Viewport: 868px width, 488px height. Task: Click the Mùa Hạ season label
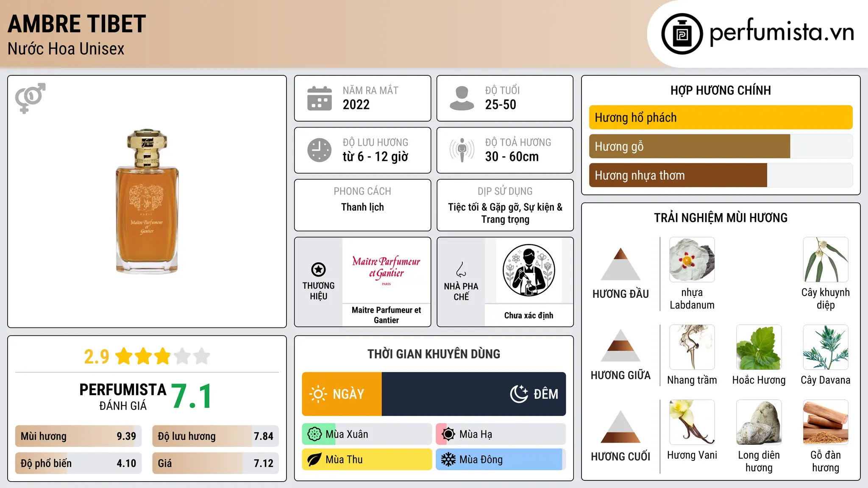point(476,434)
